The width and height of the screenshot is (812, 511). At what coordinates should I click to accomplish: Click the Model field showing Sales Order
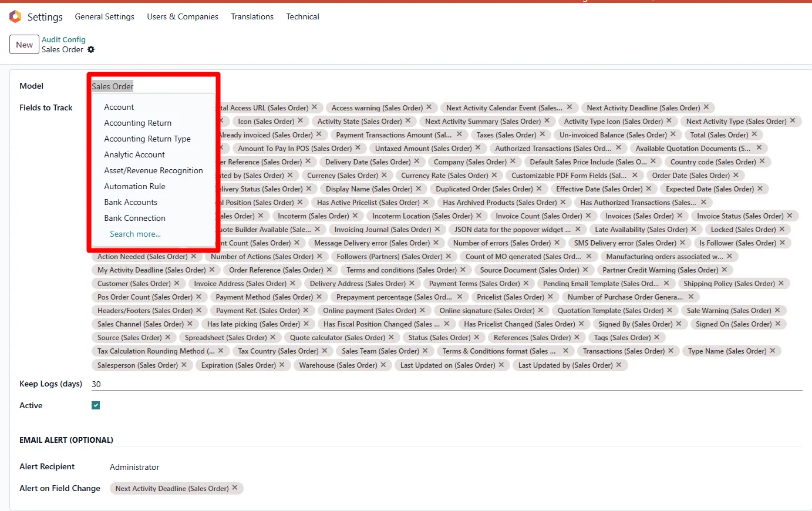[x=153, y=86]
